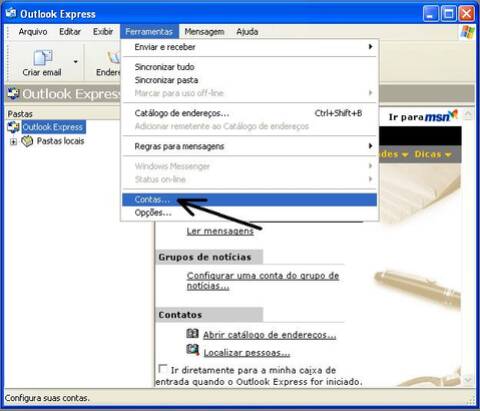Click status bar text Configura suas contas
This screenshot has width=480, height=411.
pos(47,398)
